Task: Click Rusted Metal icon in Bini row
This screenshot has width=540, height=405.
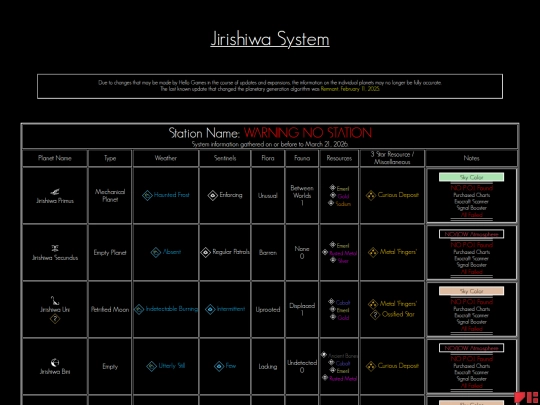Action: (325, 378)
